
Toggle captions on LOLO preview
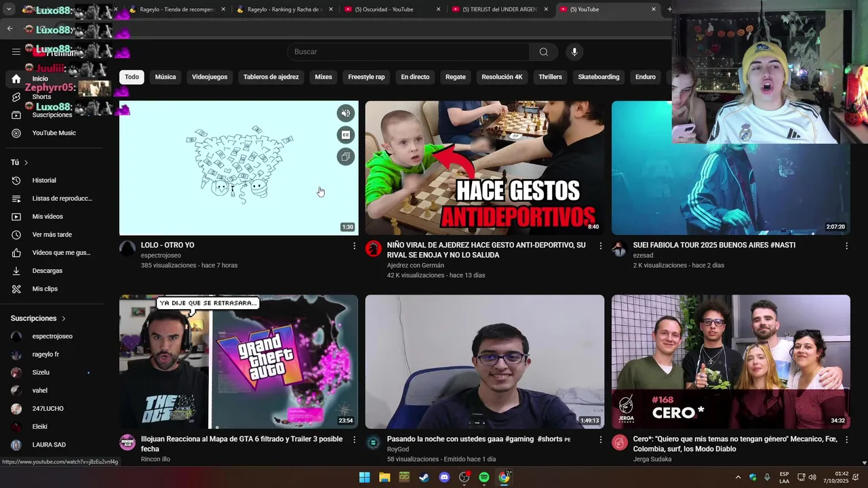[x=346, y=135]
